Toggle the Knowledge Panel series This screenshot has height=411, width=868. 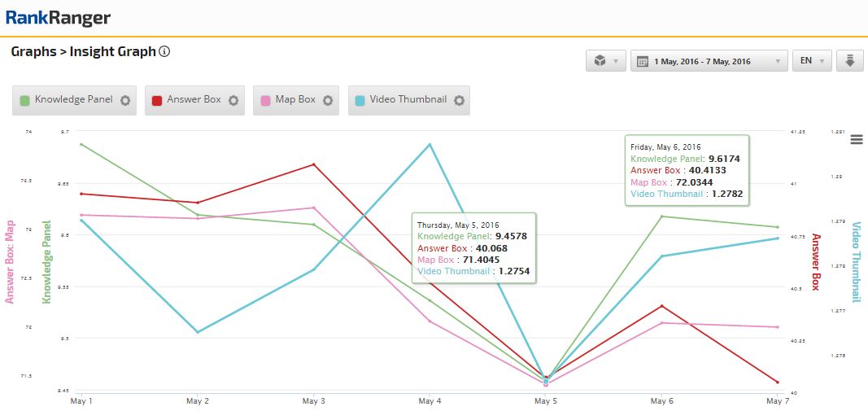coord(73,100)
